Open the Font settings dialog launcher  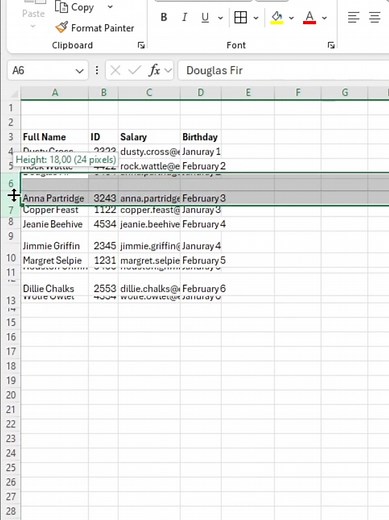(331, 45)
